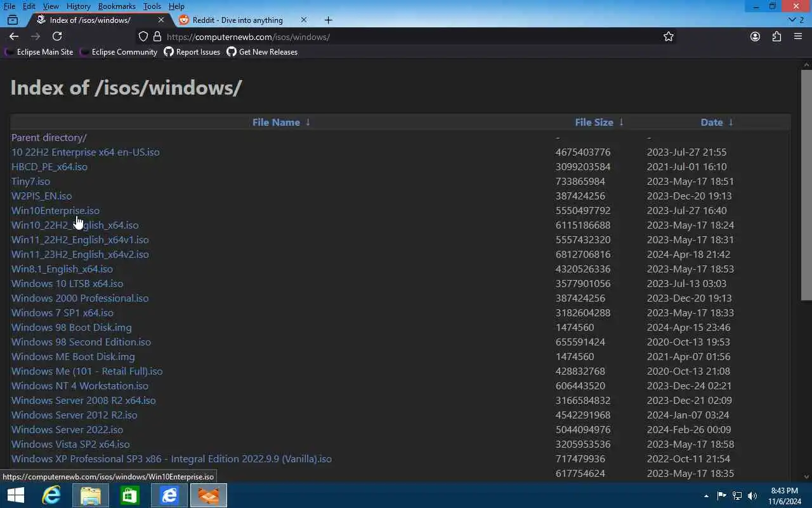Open the hamburger application menu
Image resolution: width=812 pixels, height=508 pixels.
tap(798, 37)
